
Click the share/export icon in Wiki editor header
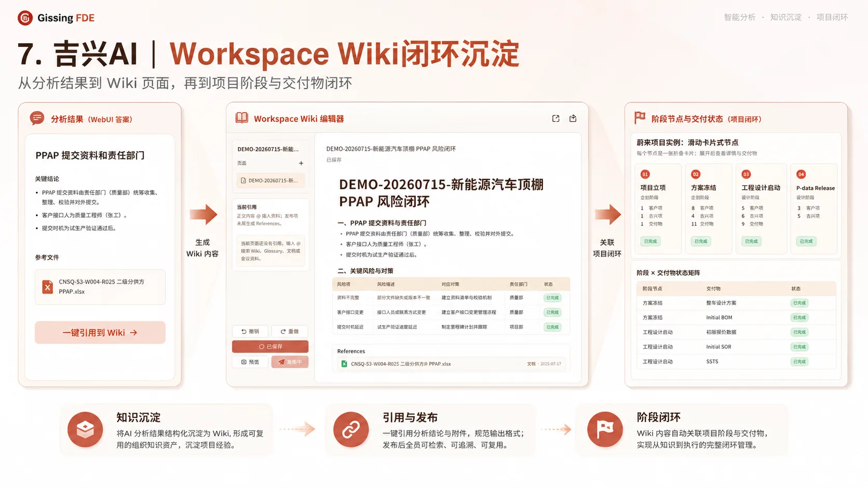pos(573,118)
